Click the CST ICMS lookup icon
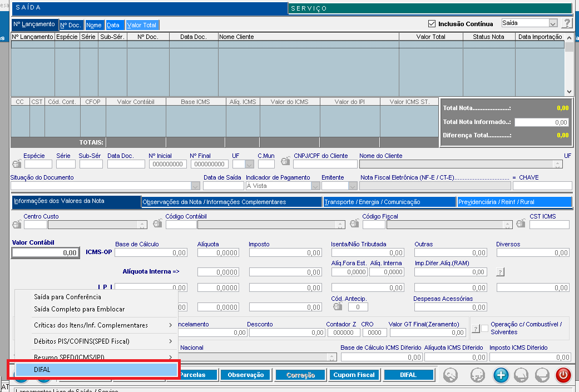Screen dimensions: 579x392 pyautogui.click(x=521, y=224)
